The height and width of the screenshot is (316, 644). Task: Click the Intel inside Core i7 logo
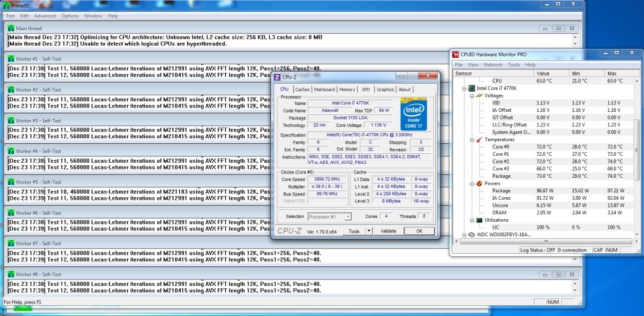(414, 114)
